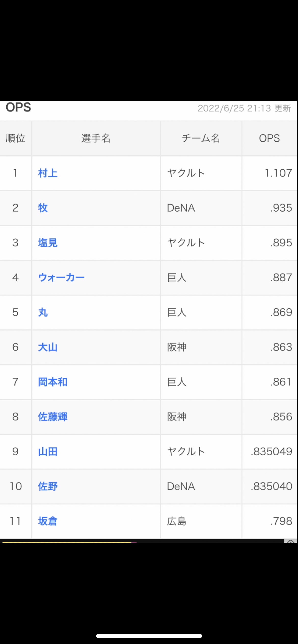This screenshot has height=644, width=298.
Task: Open player link 佐野
Action: point(48,486)
